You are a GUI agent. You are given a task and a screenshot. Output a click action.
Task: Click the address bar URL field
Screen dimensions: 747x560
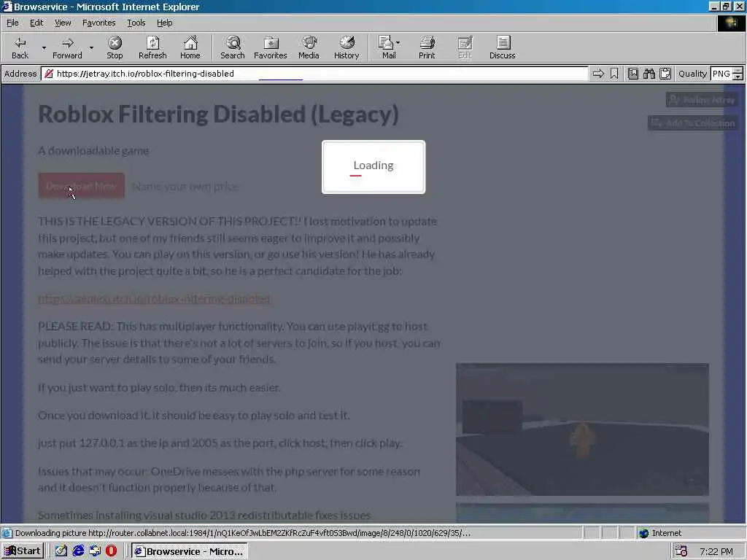coord(314,74)
